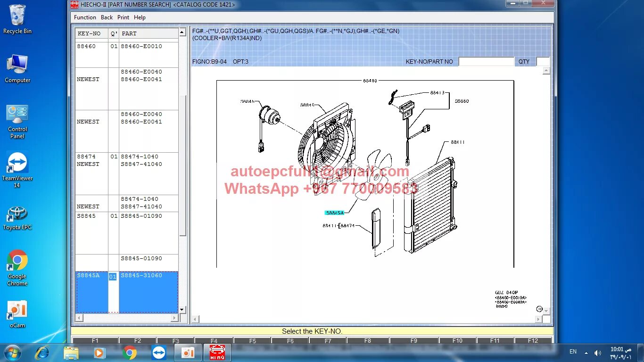The image size is (644, 362).
Task: Click the F5 function key button
Action: click(x=253, y=340)
